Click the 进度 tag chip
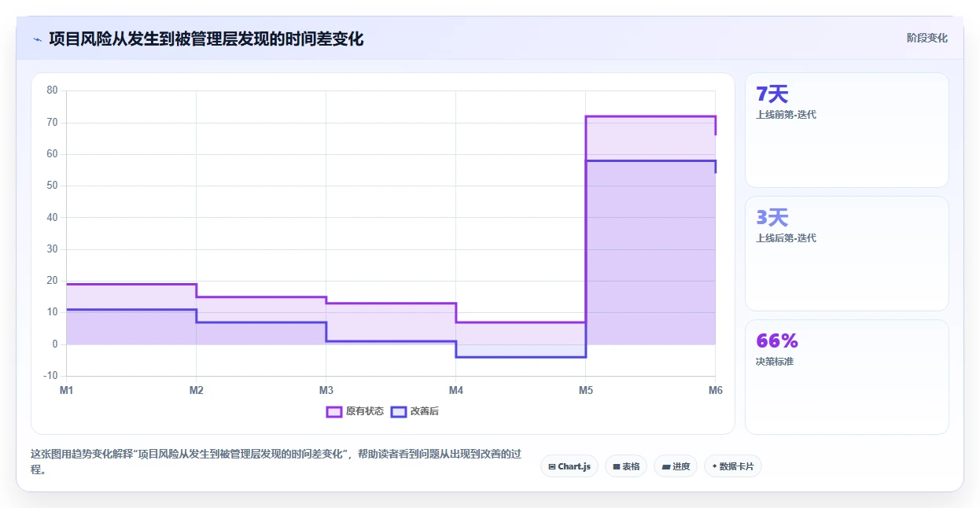980x508 pixels. tap(676, 466)
